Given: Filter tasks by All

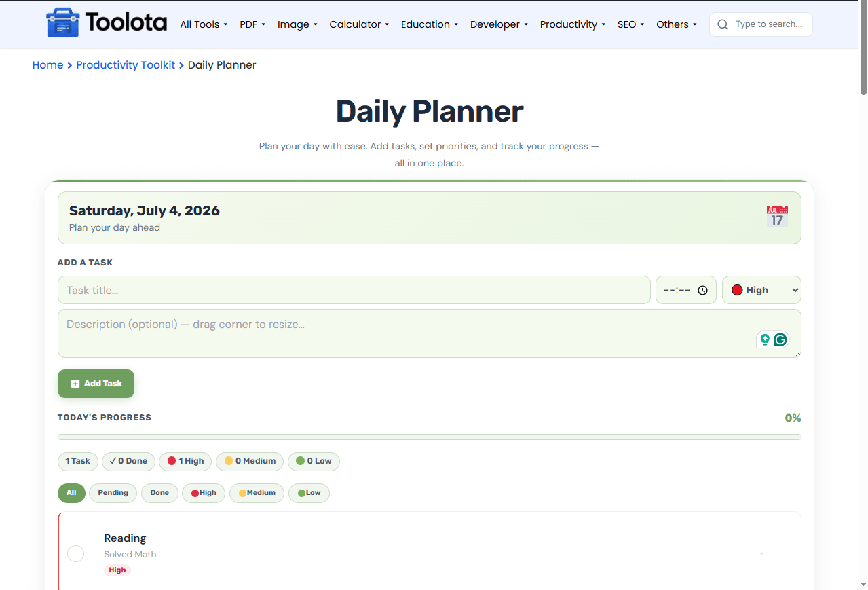Looking at the screenshot, I should (71, 493).
